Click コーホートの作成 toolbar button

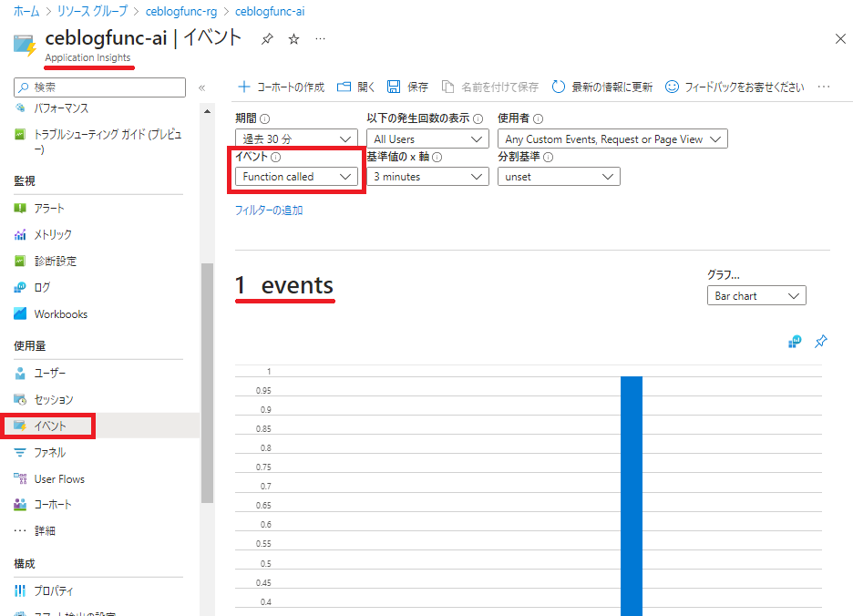pyautogui.click(x=281, y=87)
